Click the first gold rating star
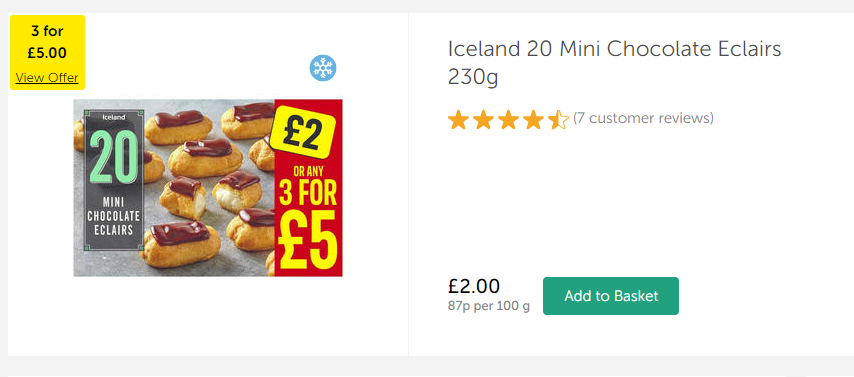This screenshot has width=854, height=377. [x=458, y=119]
